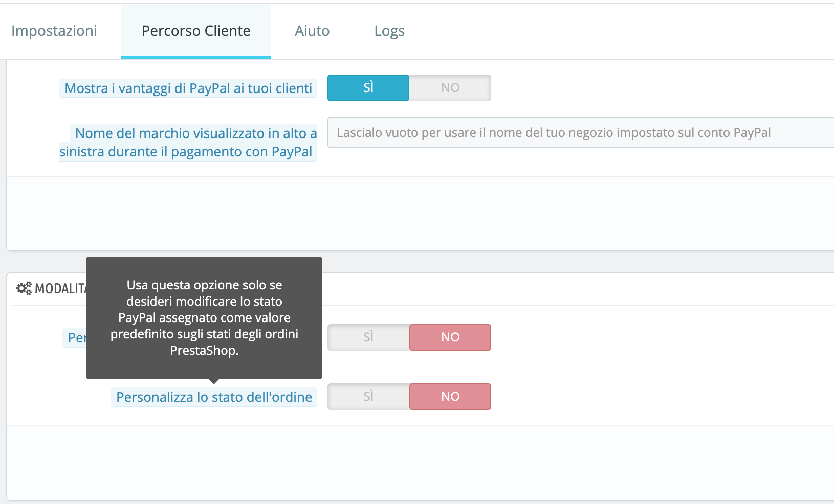834x504 pixels.
Task: Open the Impostazioni tab
Action: pyautogui.click(x=54, y=31)
